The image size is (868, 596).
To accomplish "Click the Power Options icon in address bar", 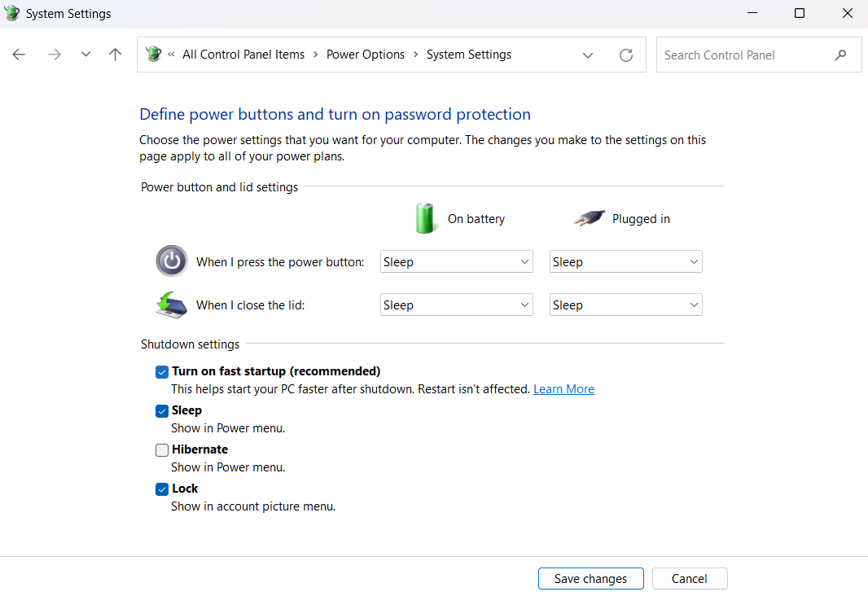I will tap(153, 54).
